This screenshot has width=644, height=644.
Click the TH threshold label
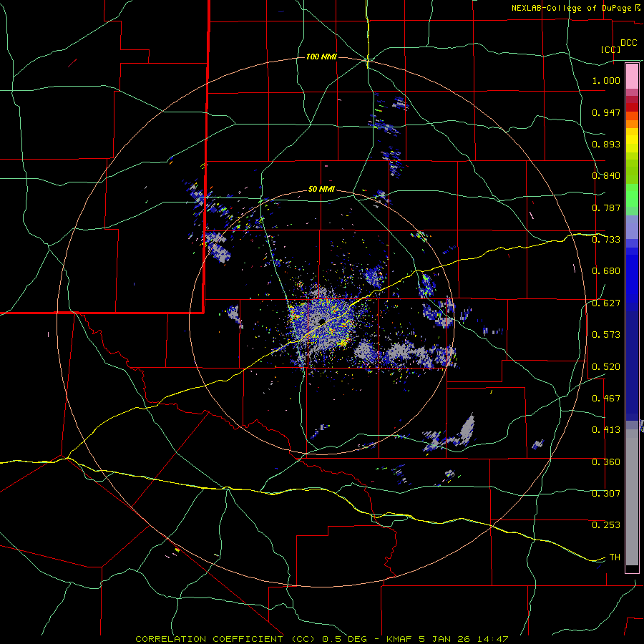click(x=615, y=557)
